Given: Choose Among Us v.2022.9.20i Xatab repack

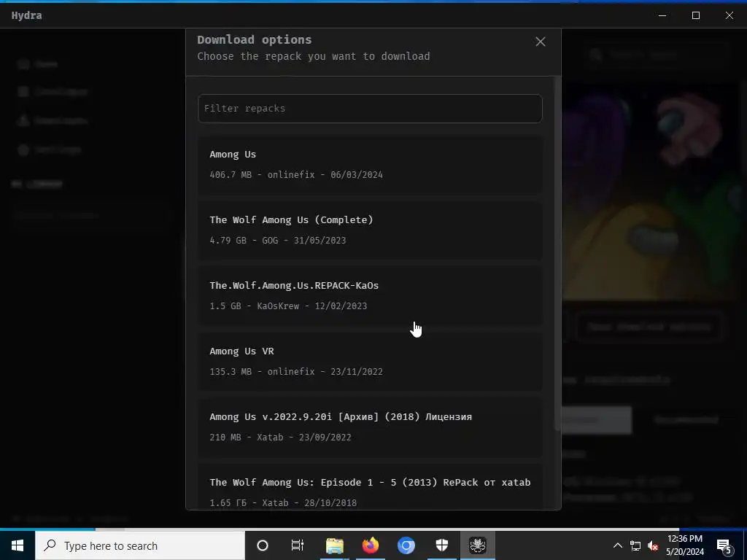Looking at the screenshot, I should point(370,427).
